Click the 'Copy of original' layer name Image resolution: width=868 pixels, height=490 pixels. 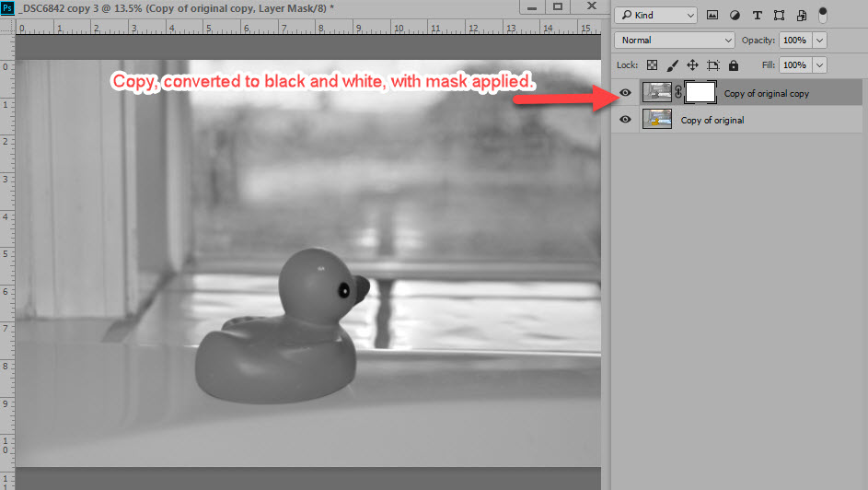click(712, 120)
